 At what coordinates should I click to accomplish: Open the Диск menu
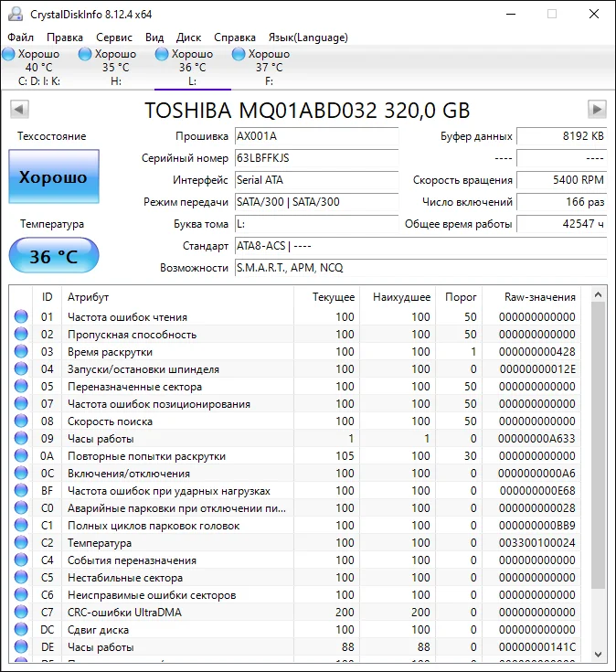188,37
